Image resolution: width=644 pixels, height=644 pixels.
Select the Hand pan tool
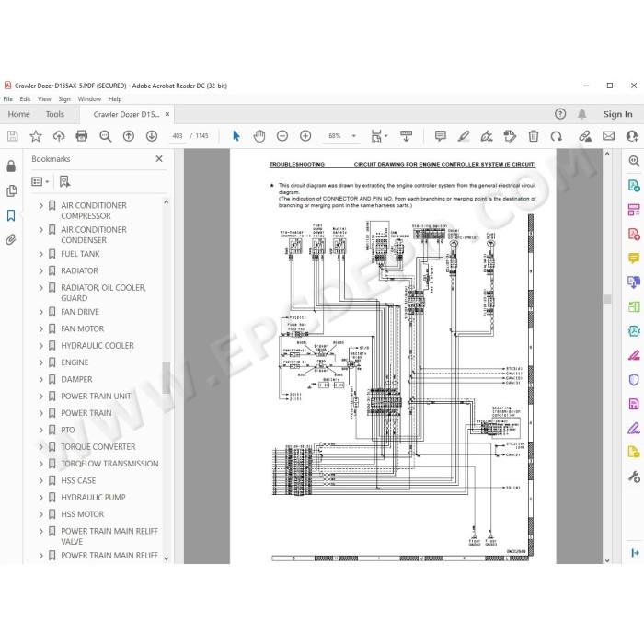pos(259,136)
